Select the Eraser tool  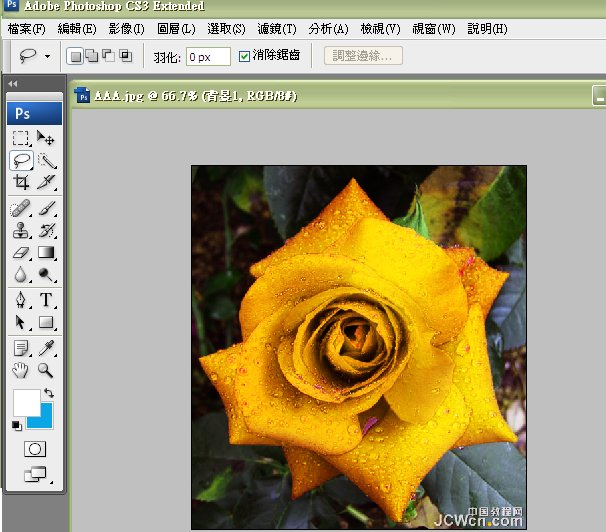pyautogui.click(x=22, y=253)
